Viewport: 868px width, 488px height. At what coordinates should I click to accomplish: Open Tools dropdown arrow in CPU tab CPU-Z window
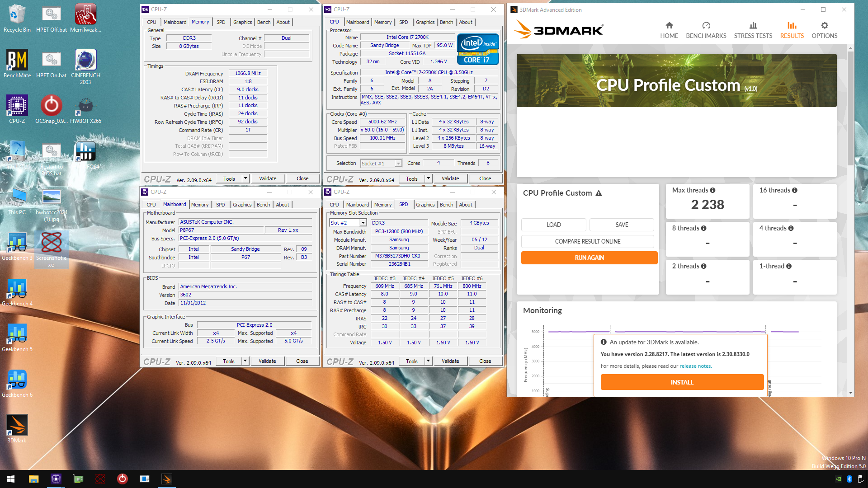[428, 178]
